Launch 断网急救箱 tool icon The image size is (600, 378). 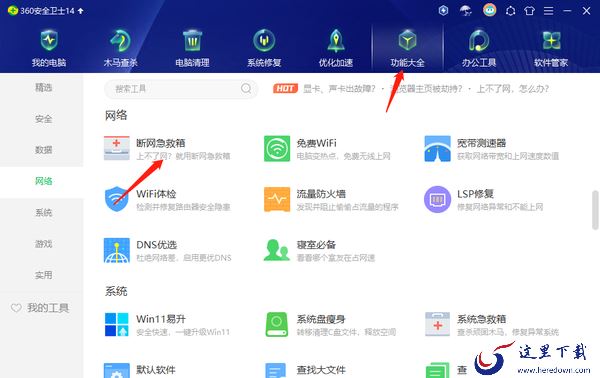[x=117, y=148]
